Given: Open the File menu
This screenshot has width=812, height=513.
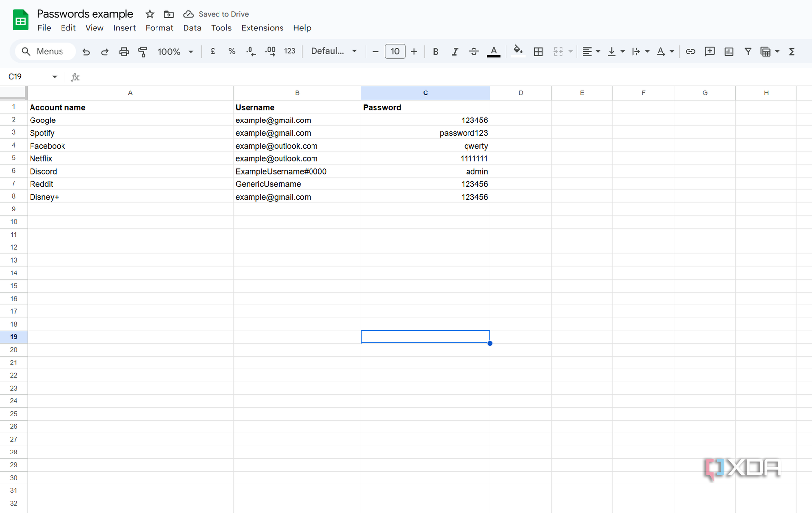Looking at the screenshot, I should [x=44, y=28].
